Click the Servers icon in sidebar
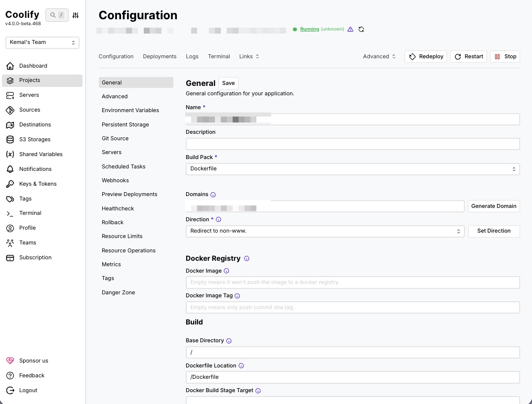 tap(10, 95)
